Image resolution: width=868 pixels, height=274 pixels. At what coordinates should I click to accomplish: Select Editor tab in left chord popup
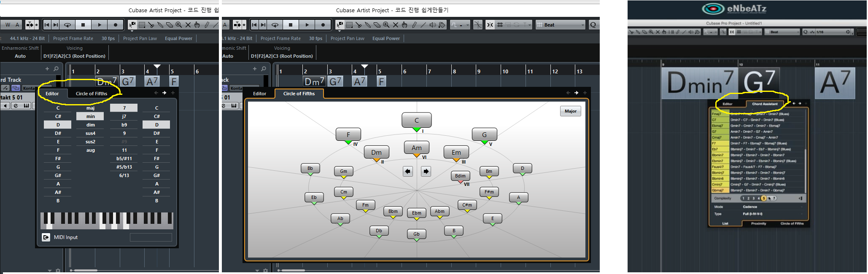52,94
